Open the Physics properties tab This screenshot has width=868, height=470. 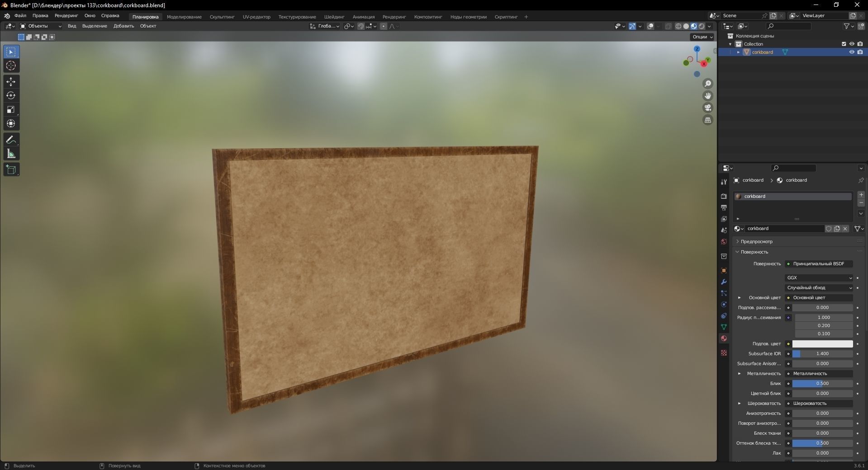tap(724, 304)
